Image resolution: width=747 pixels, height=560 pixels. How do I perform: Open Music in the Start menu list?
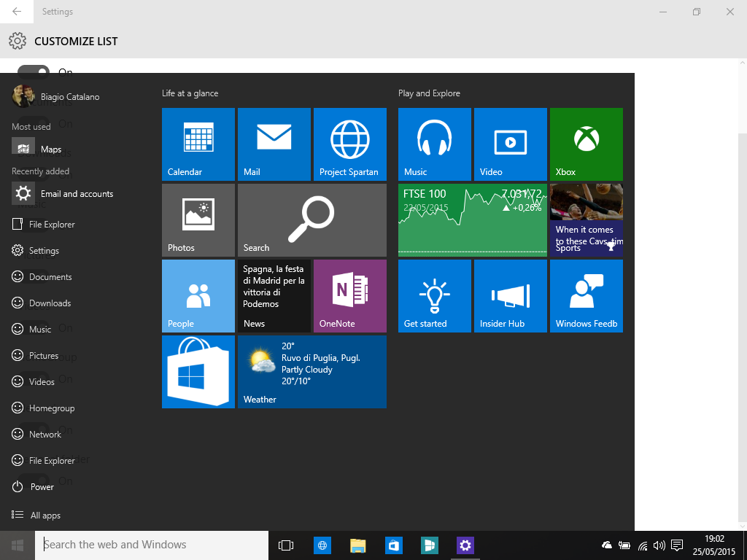(x=31, y=329)
